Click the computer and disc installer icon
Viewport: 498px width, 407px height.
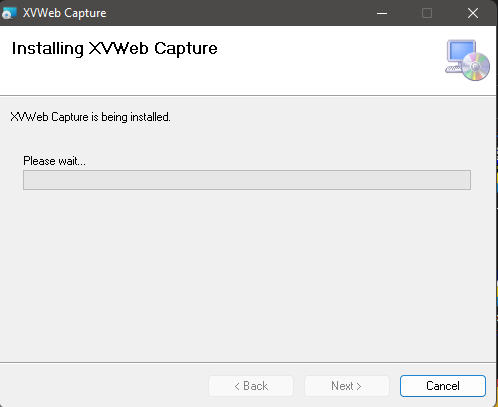tap(467, 60)
